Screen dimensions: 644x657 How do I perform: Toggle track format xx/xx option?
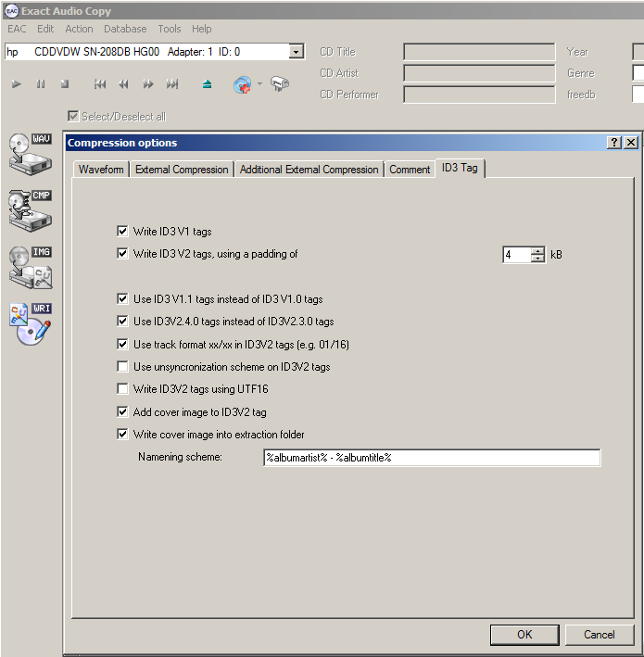pyautogui.click(x=122, y=344)
